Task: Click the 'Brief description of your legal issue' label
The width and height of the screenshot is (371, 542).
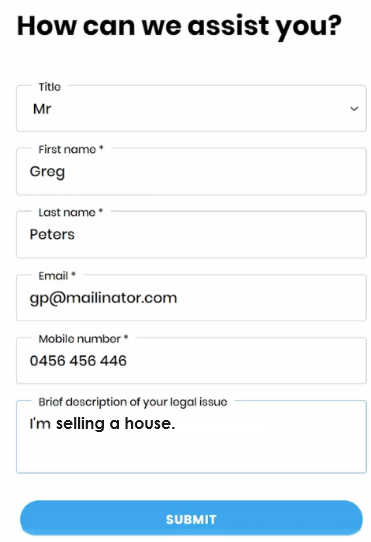Action: 133,402
